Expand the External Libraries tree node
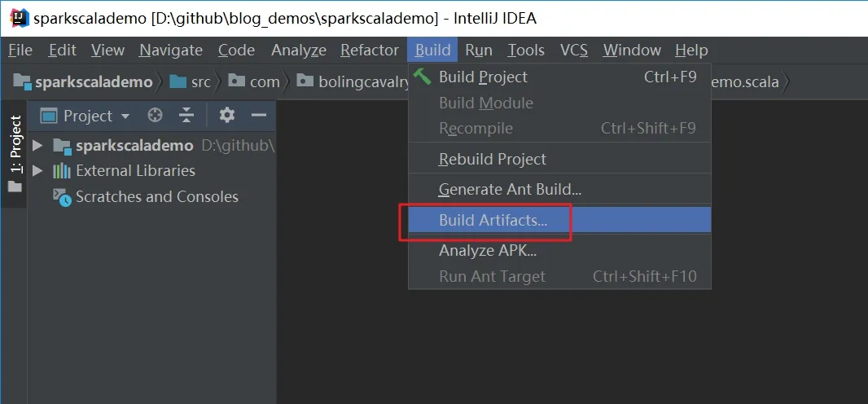This screenshot has width=868, height=404. pos(37,171)
